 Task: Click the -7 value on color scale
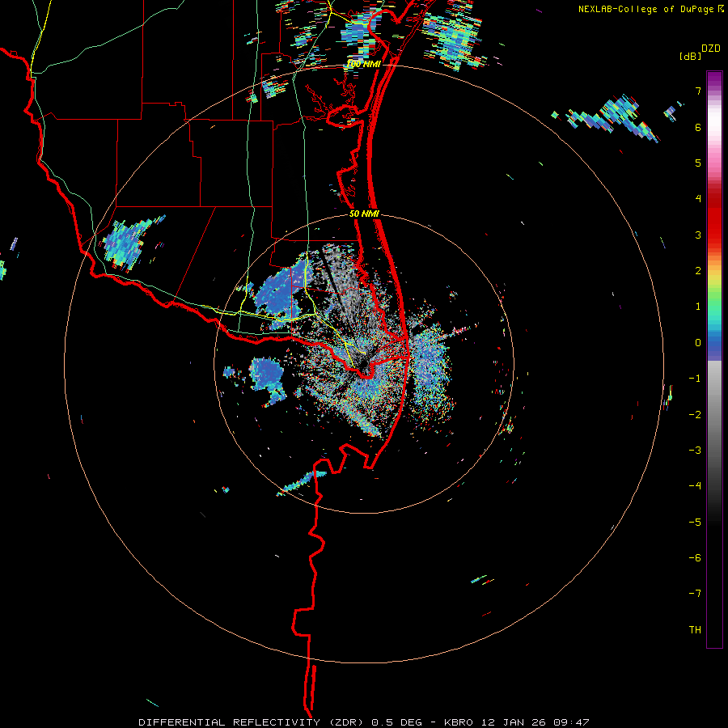(695, 594)
